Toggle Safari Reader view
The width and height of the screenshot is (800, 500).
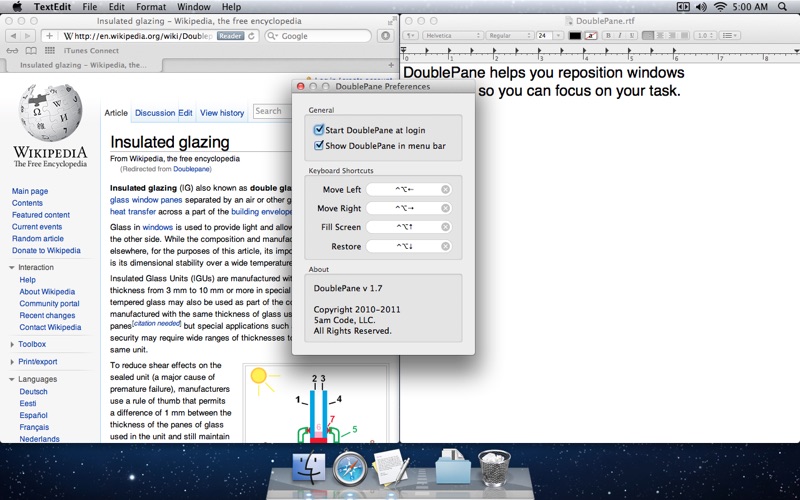[230, 36]
